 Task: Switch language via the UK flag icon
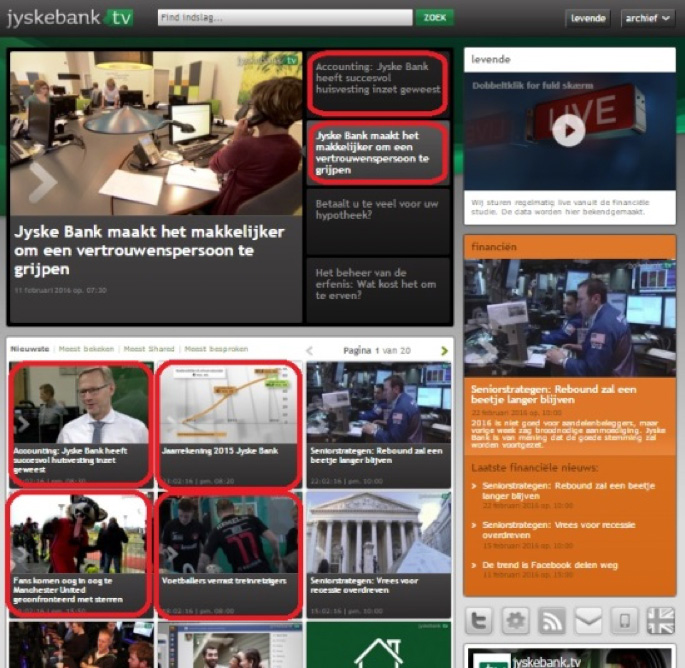pyautogui.click(x=660, y=621)
